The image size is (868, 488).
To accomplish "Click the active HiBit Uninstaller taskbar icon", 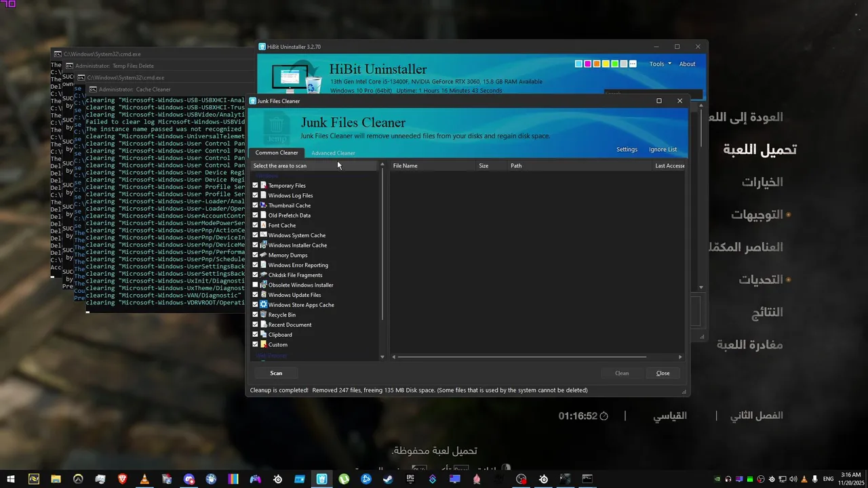I will [321, 479].
